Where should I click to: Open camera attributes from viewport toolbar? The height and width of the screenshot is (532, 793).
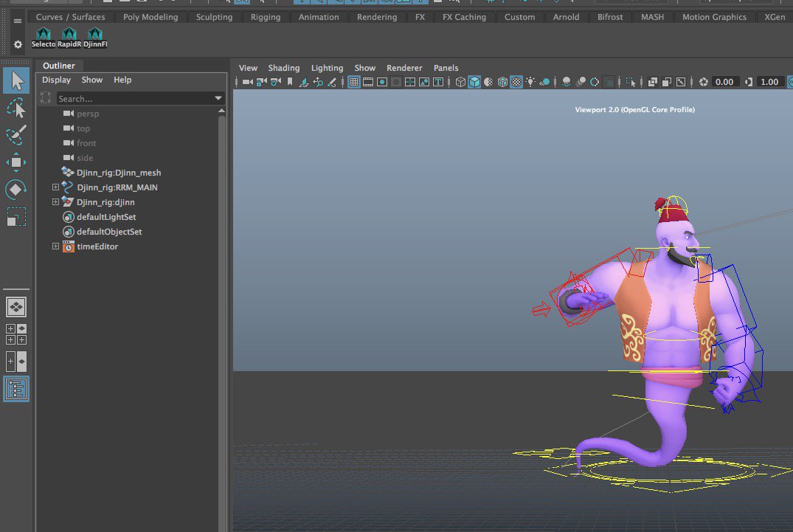pos(276,82)
